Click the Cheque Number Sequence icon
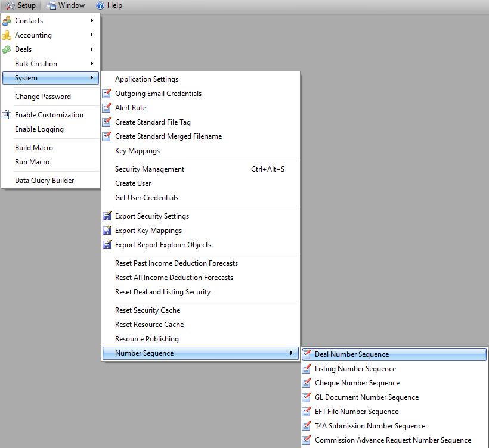The width and height of the screenshot is (489, 448). point(307,383)
